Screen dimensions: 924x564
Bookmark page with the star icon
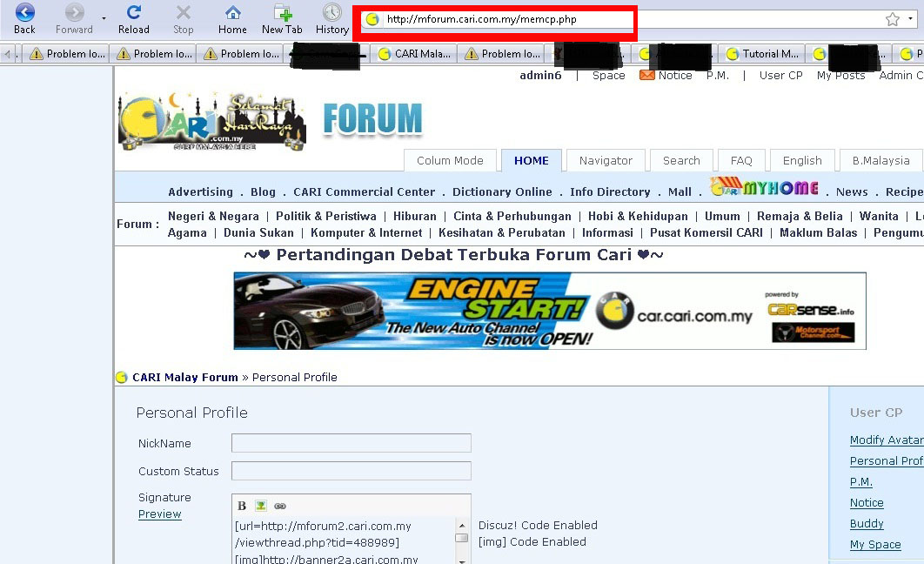[892, 19]
